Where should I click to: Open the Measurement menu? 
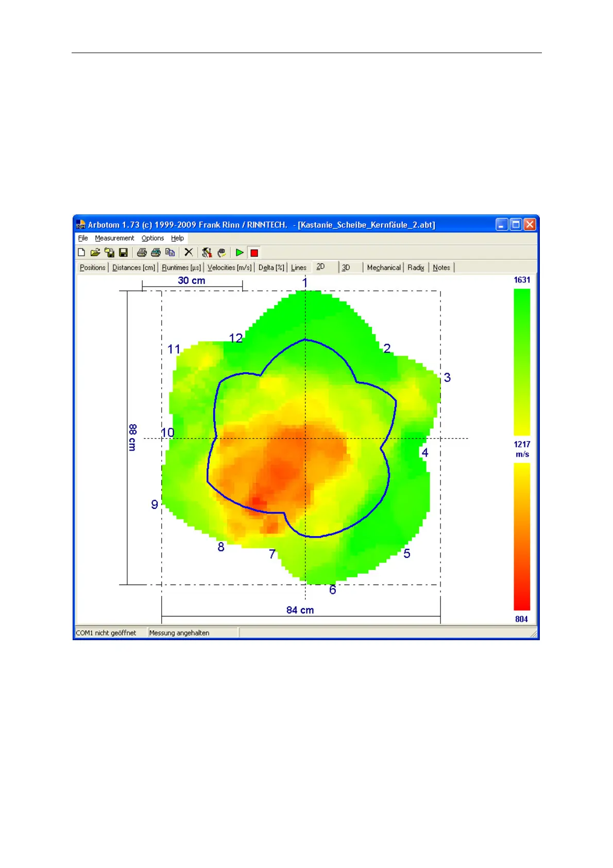coord(114,238)
